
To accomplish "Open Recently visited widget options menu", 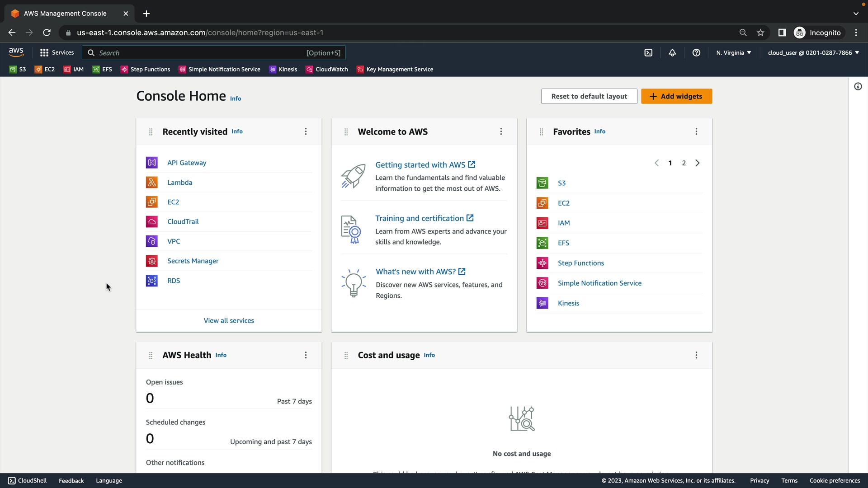I will coord(306,131).
